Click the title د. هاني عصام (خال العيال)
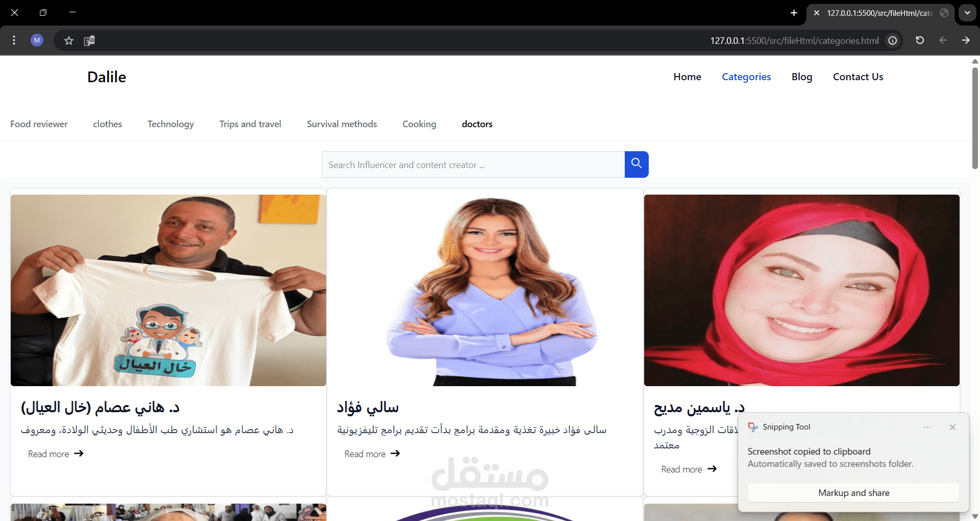Image resolution: width=980 pixels, height=521 pixels. 100,407
